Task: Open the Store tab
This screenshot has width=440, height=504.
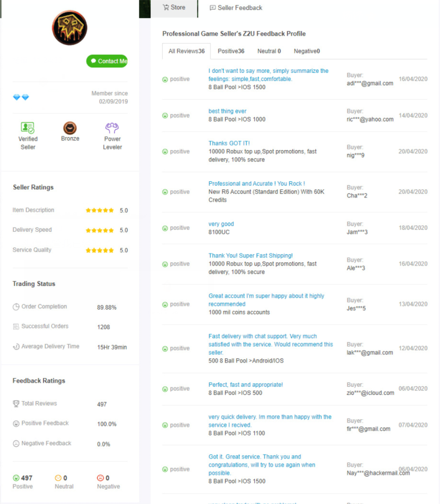Action: point(174,7)
